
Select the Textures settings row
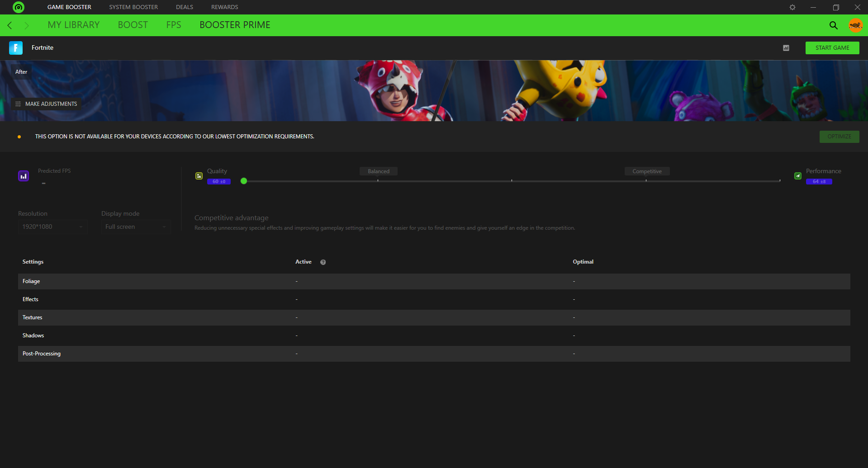coord(434,317)
